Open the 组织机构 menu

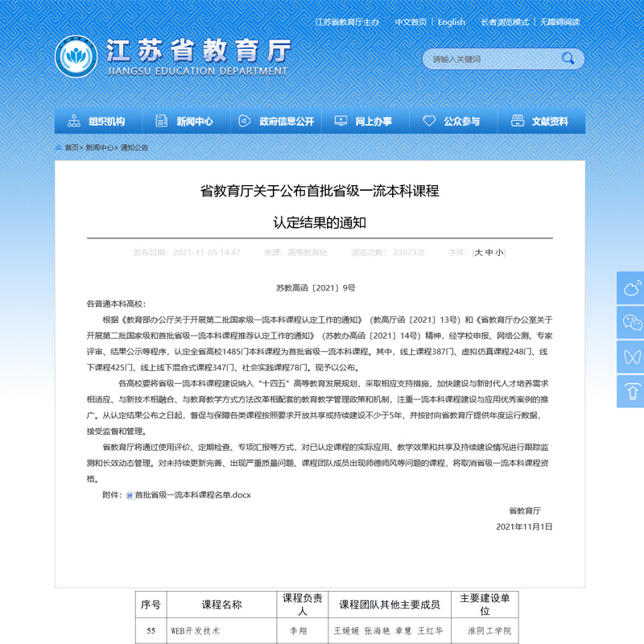pyautogui.click(x=98, y=122)
